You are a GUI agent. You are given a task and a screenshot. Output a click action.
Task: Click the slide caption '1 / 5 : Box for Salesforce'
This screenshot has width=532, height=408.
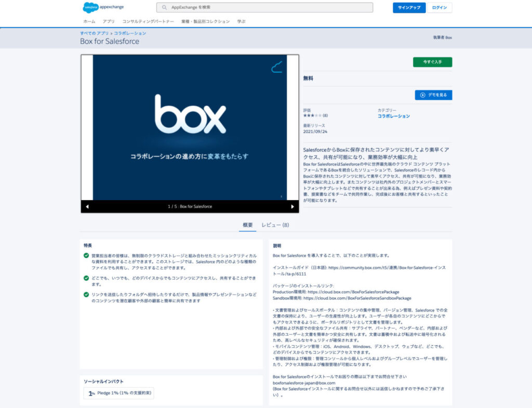(190, 206)
